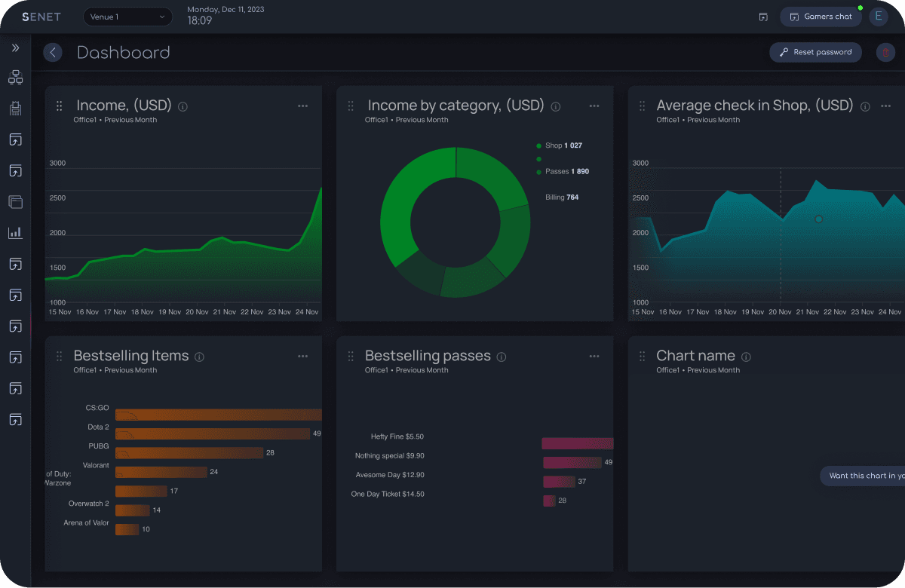Open Bestselling passes three-dot menu
Viewport: 905px width, 588px height.
click(594, 357)
